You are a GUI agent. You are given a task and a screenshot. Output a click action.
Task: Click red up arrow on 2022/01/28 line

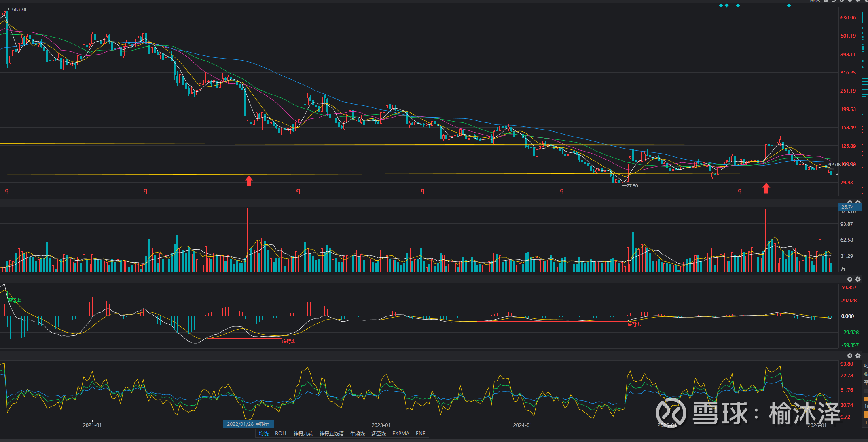249,181
